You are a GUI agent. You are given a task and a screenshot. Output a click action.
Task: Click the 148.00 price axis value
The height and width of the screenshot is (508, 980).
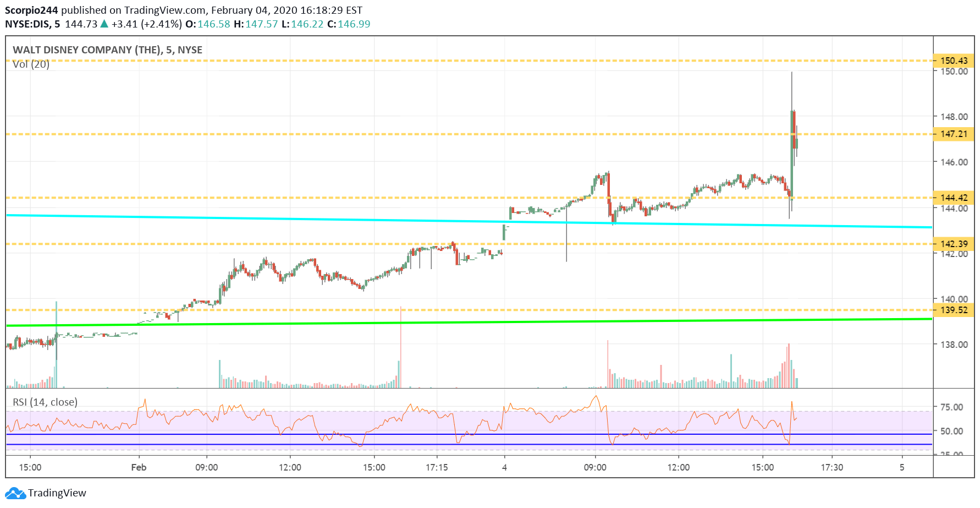pyautogui.click(x=954, y=117)
